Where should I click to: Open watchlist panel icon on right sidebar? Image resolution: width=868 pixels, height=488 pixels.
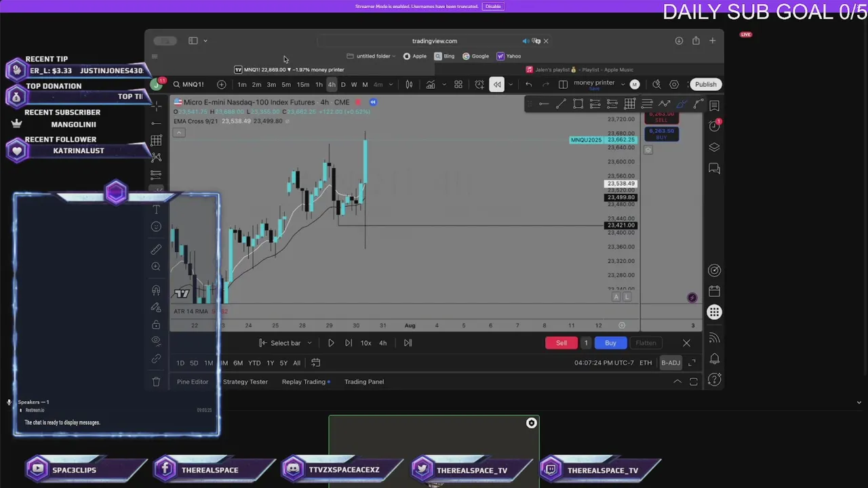714,106
